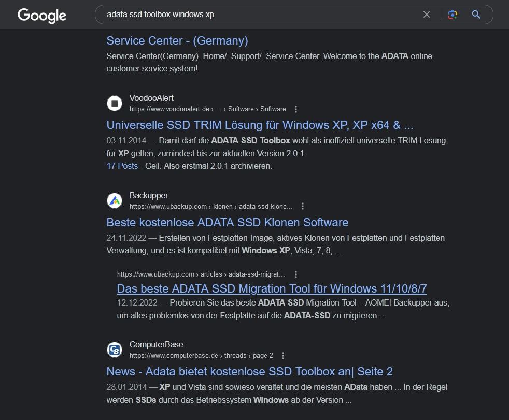509x420 pixels.
Task: Click the 'Backupper' site name
Action: click(x=149, y=196)
